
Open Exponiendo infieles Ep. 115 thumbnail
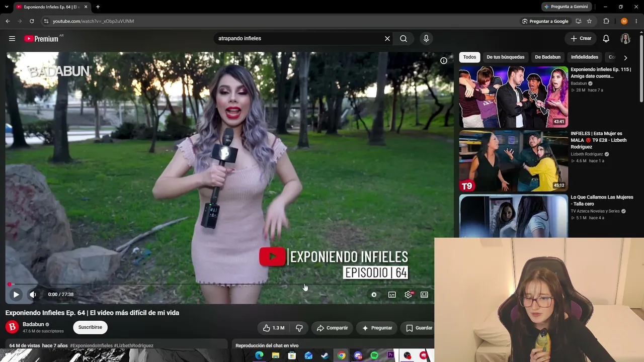[x=513, y=97]
